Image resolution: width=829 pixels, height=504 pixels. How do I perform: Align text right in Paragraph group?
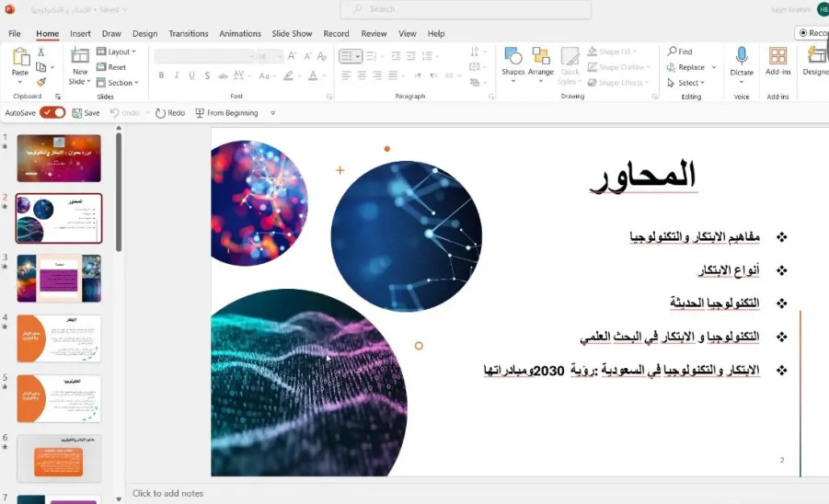pyautogui.click(x=377, y=75)
